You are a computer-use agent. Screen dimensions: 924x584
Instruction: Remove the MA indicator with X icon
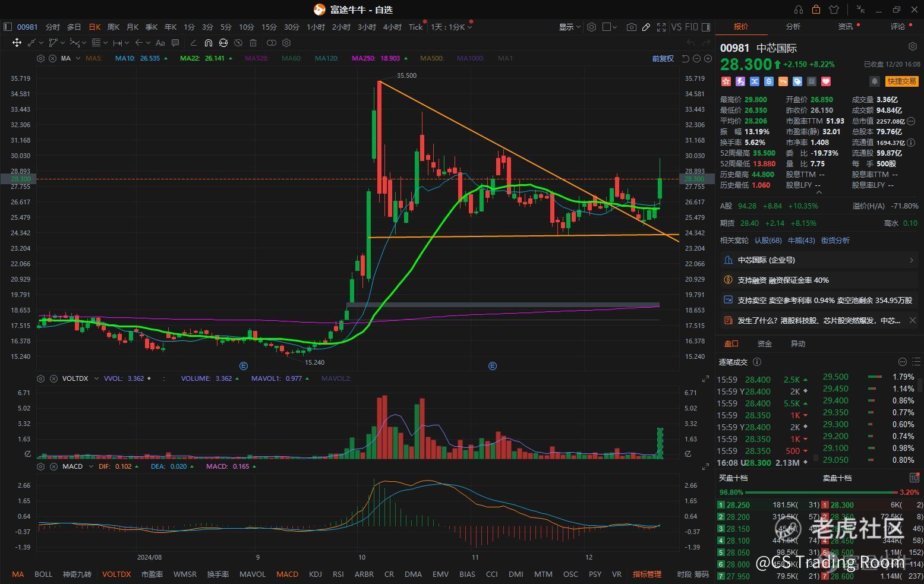click(52, 58)
